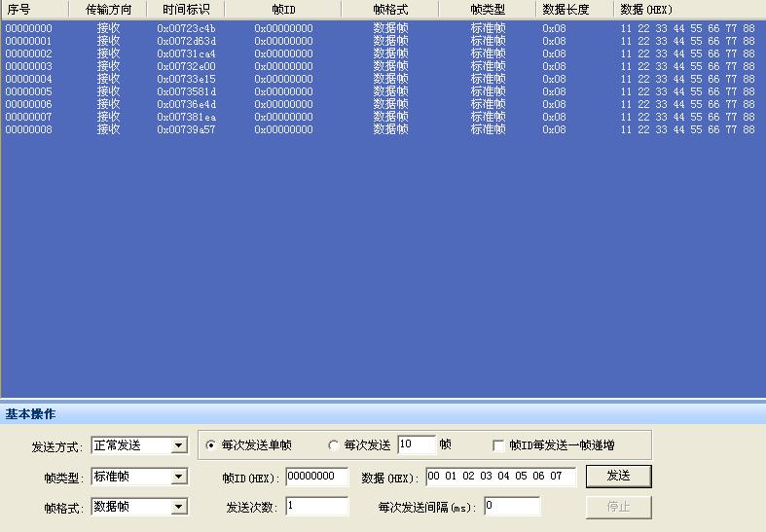Select row with sequence 00000008

point(383,129)
